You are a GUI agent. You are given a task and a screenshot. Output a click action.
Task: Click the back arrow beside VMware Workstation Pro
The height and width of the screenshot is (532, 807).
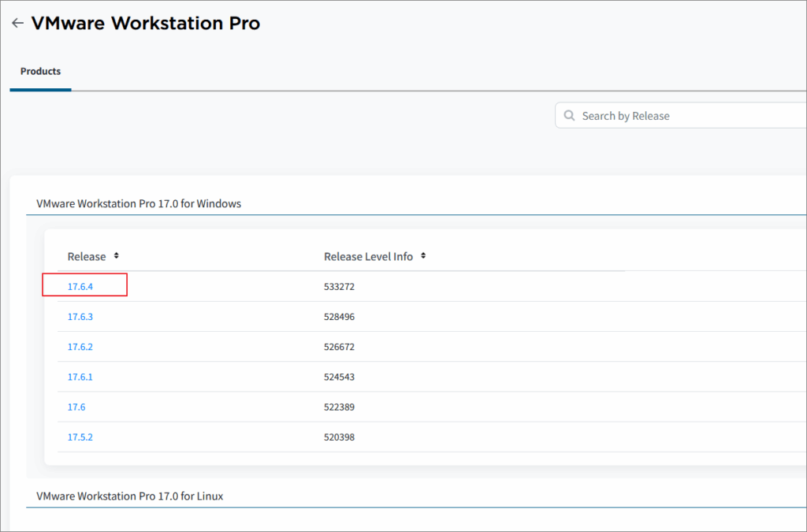click(17, 24)
